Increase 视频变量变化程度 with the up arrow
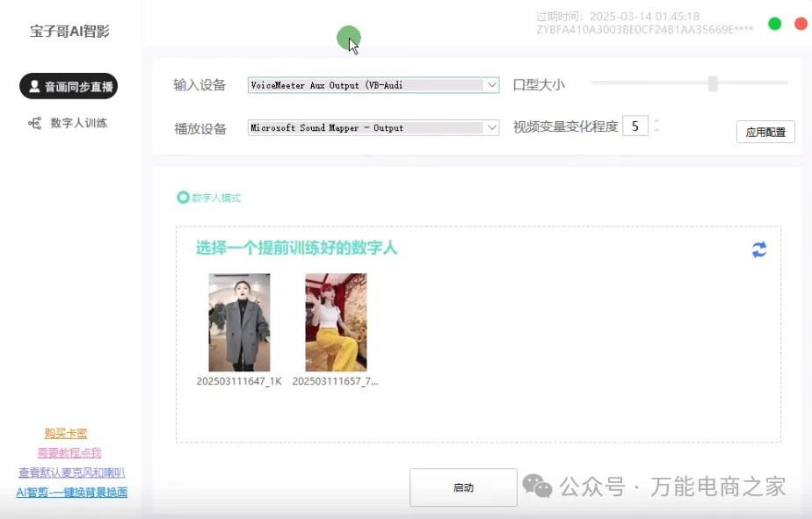Image resolution: width=812 pixels, height=519 pixels. 656,121
